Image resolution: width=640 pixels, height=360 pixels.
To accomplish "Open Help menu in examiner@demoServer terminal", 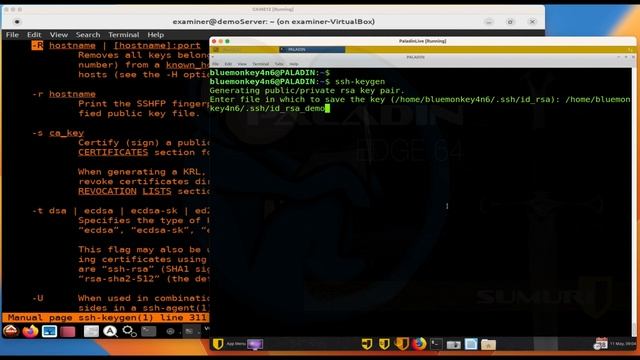I will pyautogui.click(x=156, y=35).
